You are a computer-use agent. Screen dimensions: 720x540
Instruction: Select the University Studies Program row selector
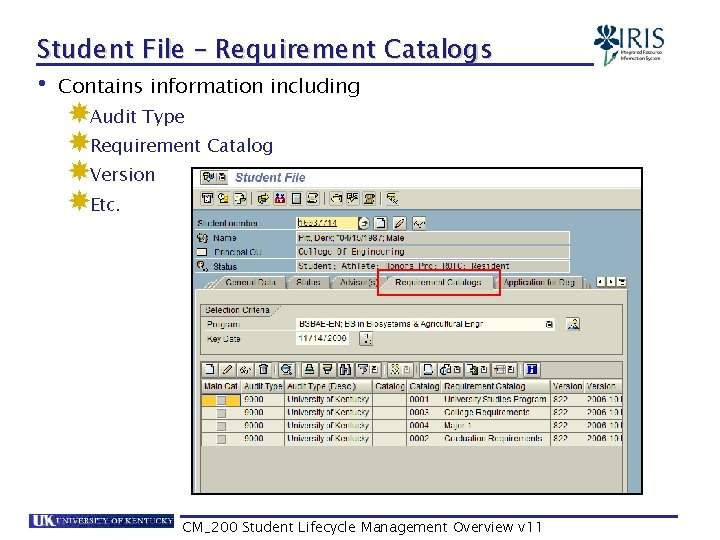[221, 400]
